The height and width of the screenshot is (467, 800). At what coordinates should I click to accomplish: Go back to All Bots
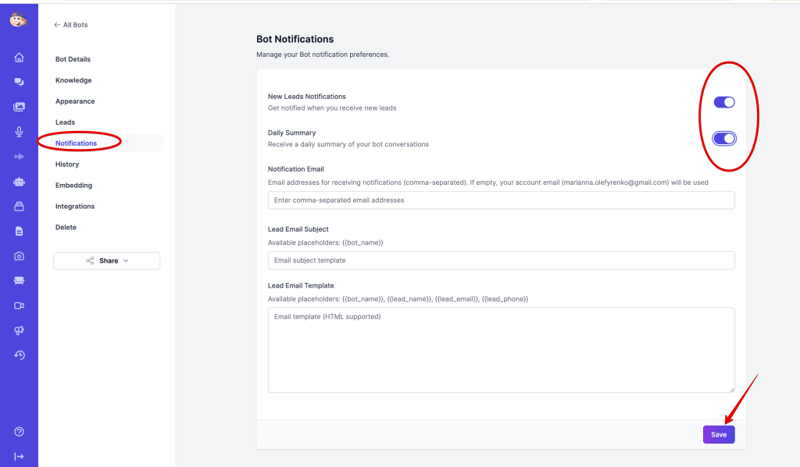pyautogui.click(x=71, y=25)
